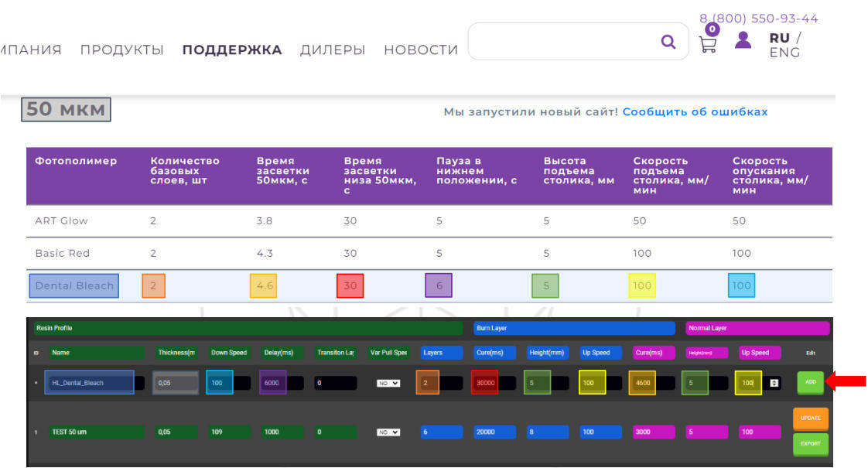Click Transition Layer field in HL_Dental_Bleach row
Image resolution: width=868 pixels, height=468 pixels.
click(x=336, y=383)
